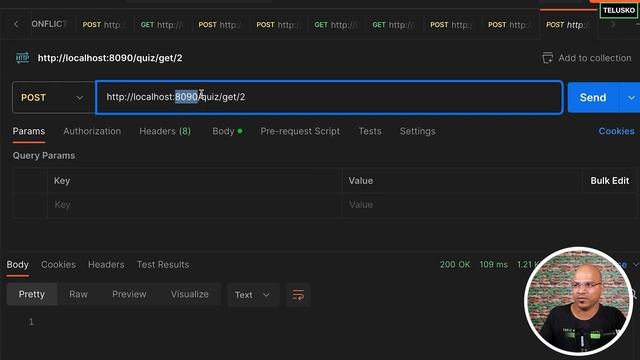
Task: Open the ONFLICT request tab
Action: click(x=49, y=24)
